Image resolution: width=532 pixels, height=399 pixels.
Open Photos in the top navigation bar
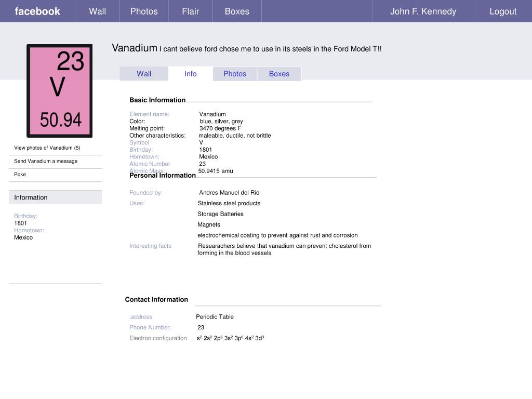pos(144,11)
